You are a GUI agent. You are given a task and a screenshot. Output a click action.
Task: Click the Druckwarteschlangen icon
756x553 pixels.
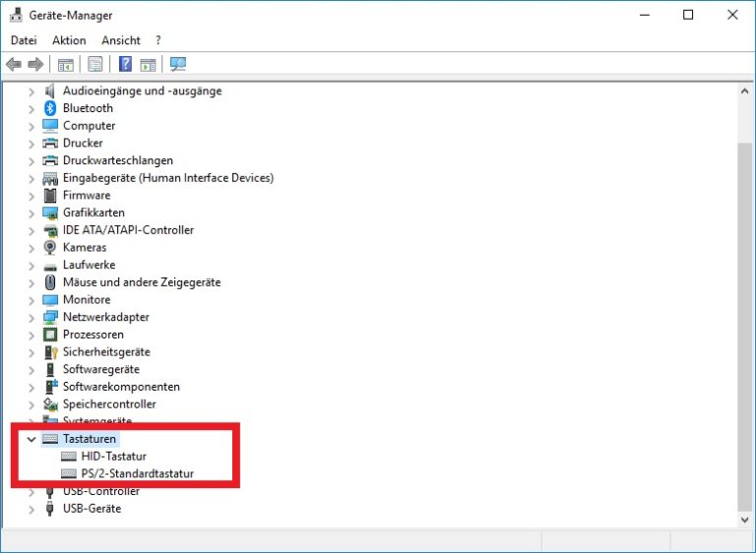coord(50,160)
